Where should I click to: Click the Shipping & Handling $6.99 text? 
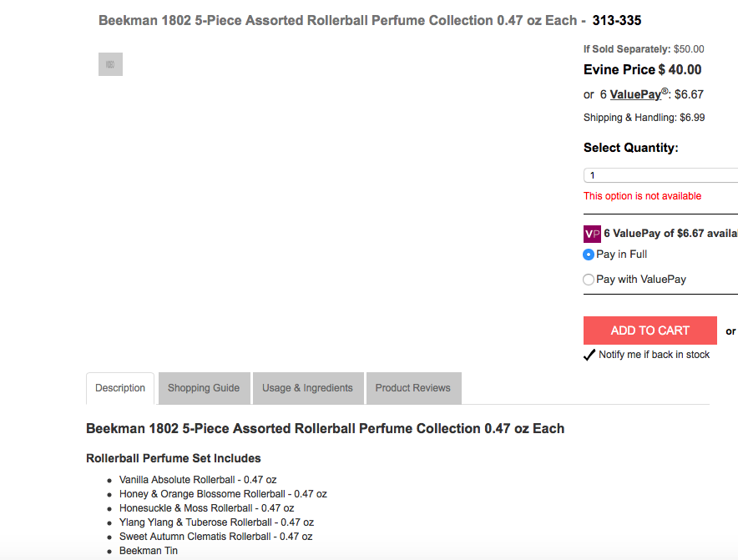point(644,118)
